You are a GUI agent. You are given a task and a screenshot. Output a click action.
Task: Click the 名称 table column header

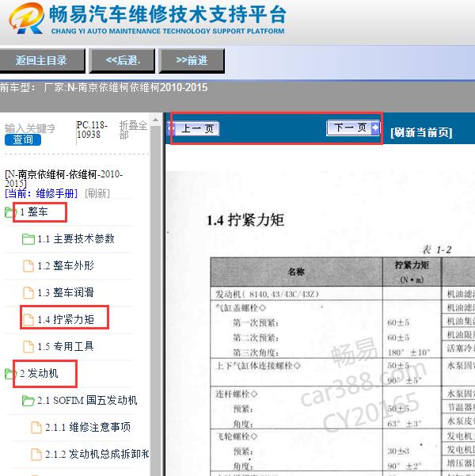click(296, 272)
